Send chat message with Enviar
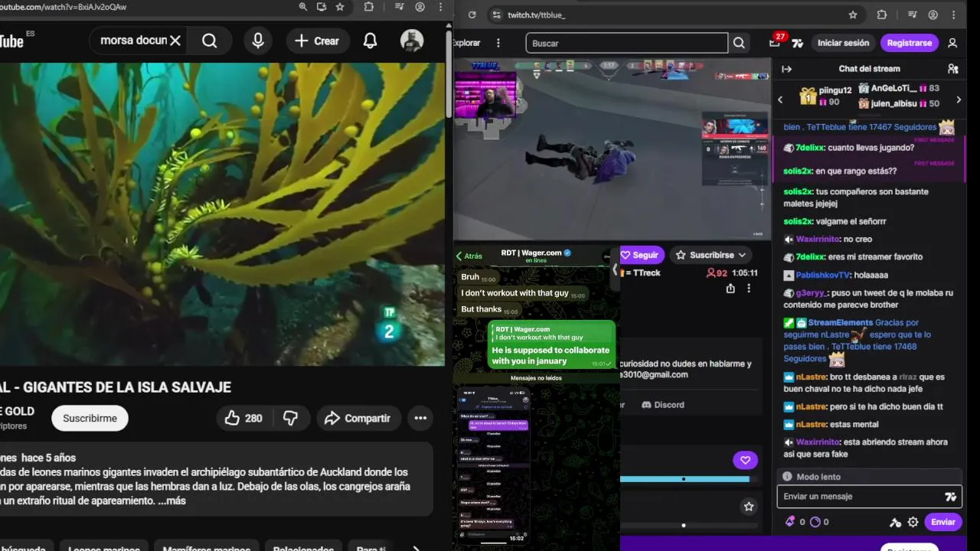The image size is (980, 551). (x=942, y=522)
